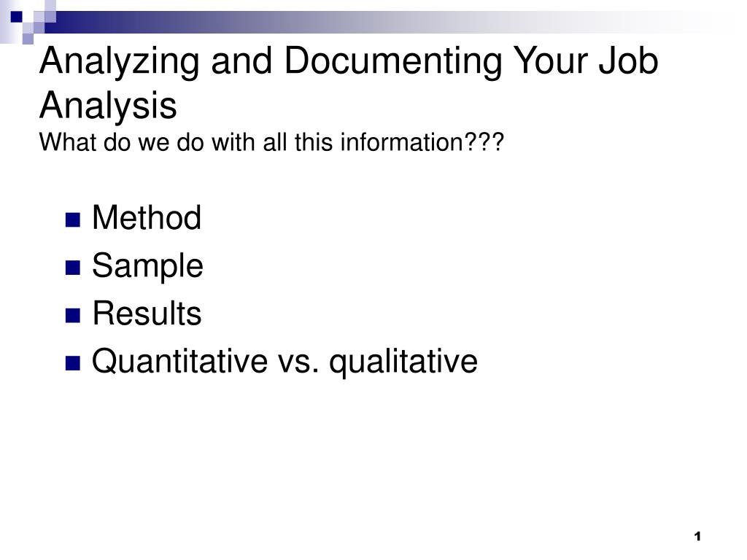Click the dark blue decorative square top-left
This screenshot has width=747, height=560.
[16, 17]
